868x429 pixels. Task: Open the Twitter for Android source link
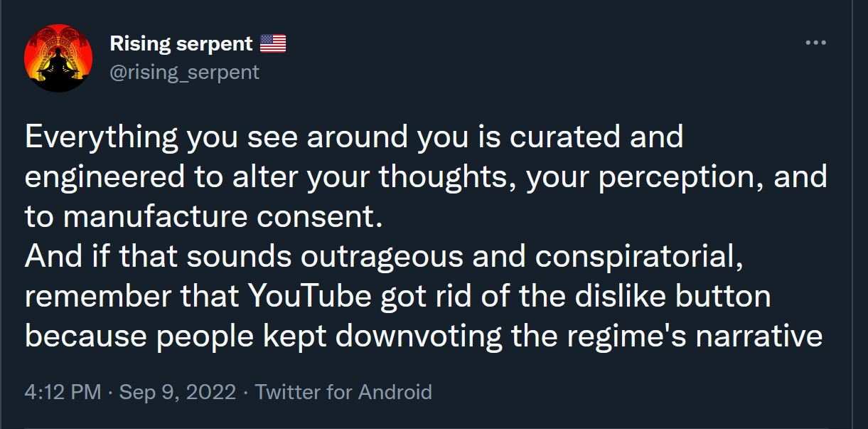pyautogui.click(x=343, y=392)
